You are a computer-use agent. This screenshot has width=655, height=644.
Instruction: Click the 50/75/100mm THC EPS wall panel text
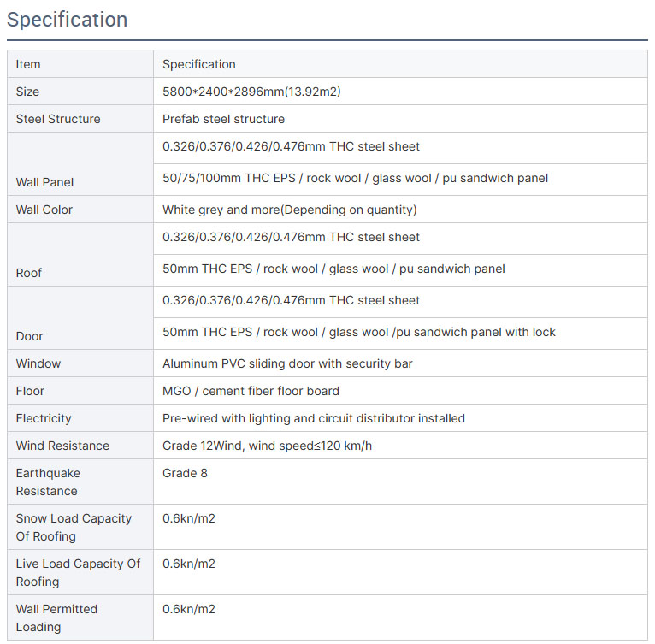[x=355, y=178]
